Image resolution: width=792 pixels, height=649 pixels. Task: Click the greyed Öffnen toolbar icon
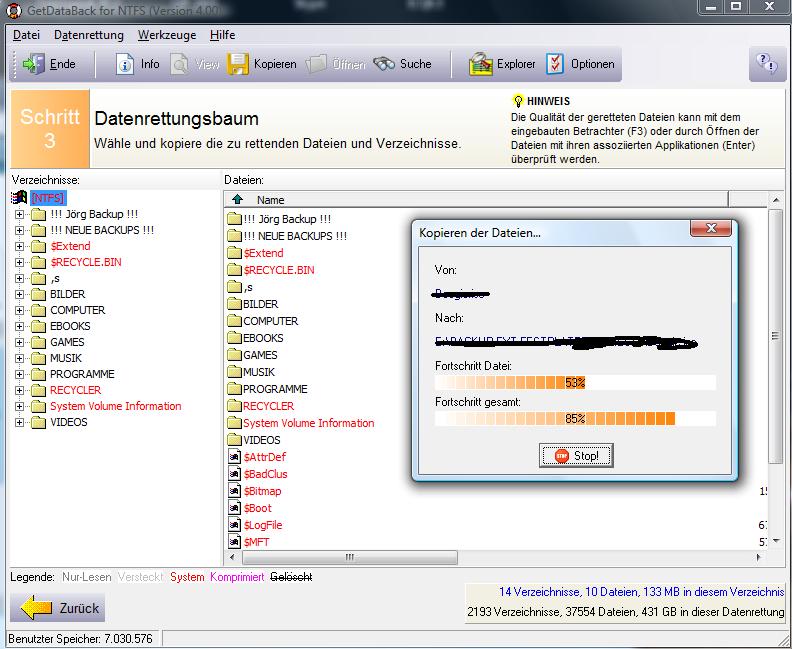click(316, 64)
